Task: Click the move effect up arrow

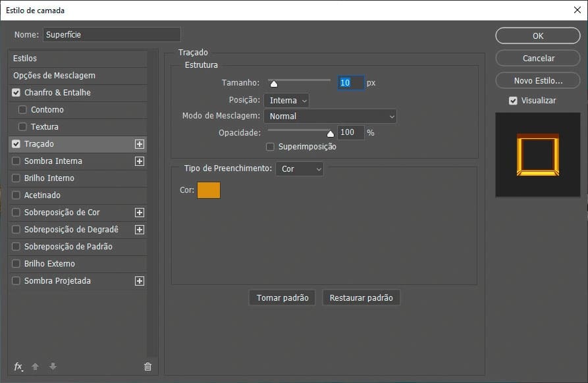Action: 36,367
